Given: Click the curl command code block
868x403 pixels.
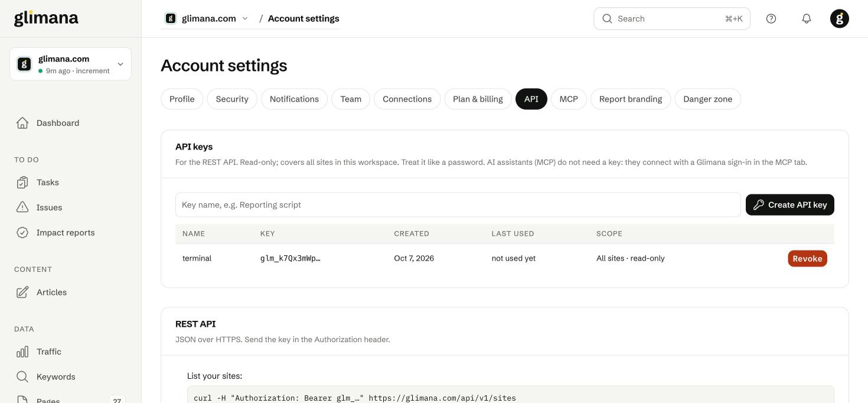Looking at the screenshot, I should (x=511, y=395).
